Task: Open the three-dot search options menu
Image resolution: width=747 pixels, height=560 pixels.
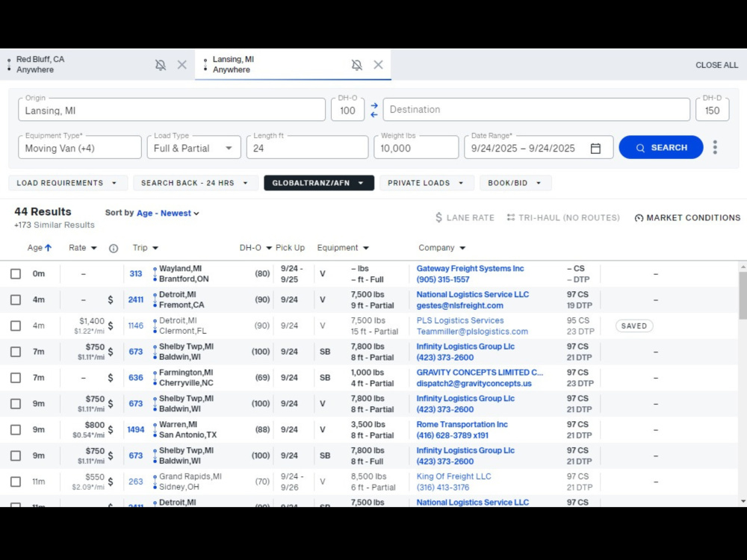Action: [x=715, y=148]
